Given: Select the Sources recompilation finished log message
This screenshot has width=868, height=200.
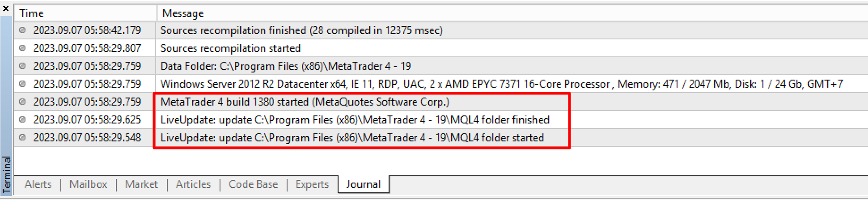Looking at the screenshot, I should (x=301, y=30).
